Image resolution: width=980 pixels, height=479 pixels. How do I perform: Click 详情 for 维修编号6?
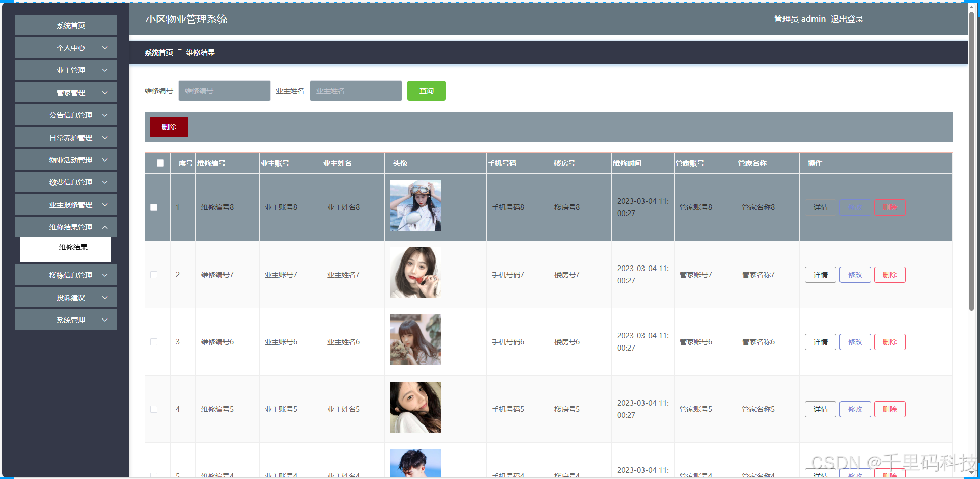821,342
